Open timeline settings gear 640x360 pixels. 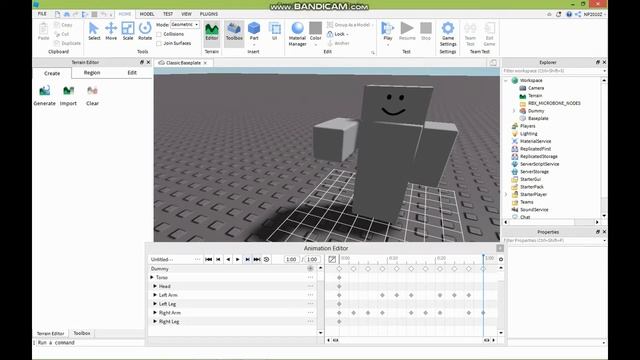click(501, 259)
